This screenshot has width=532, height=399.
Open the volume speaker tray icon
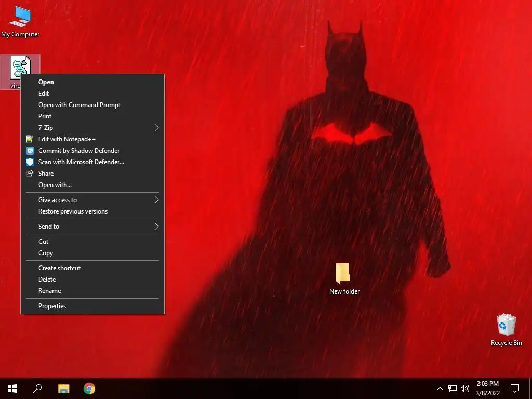coord(465,389)
